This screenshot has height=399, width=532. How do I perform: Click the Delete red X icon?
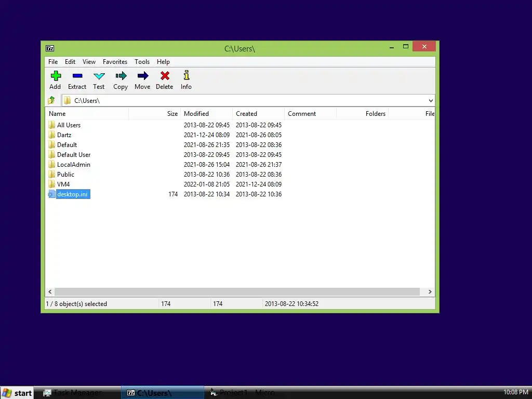(x=165, y=76)
